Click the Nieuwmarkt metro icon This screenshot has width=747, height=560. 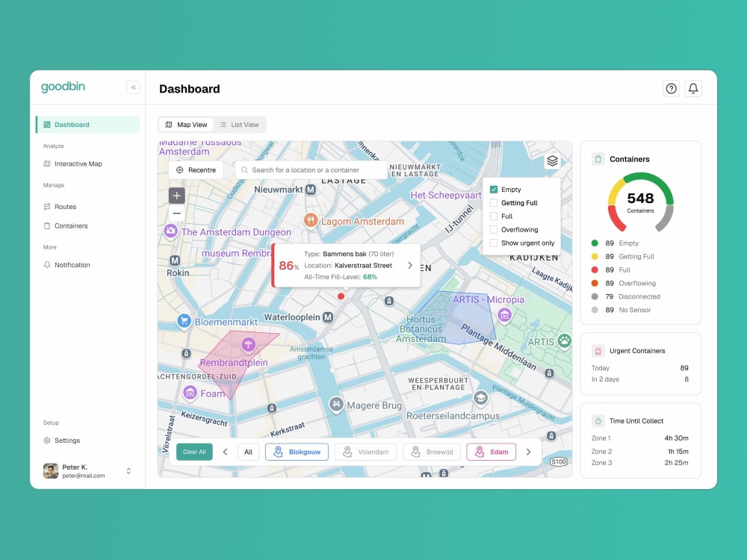(311, 190)
